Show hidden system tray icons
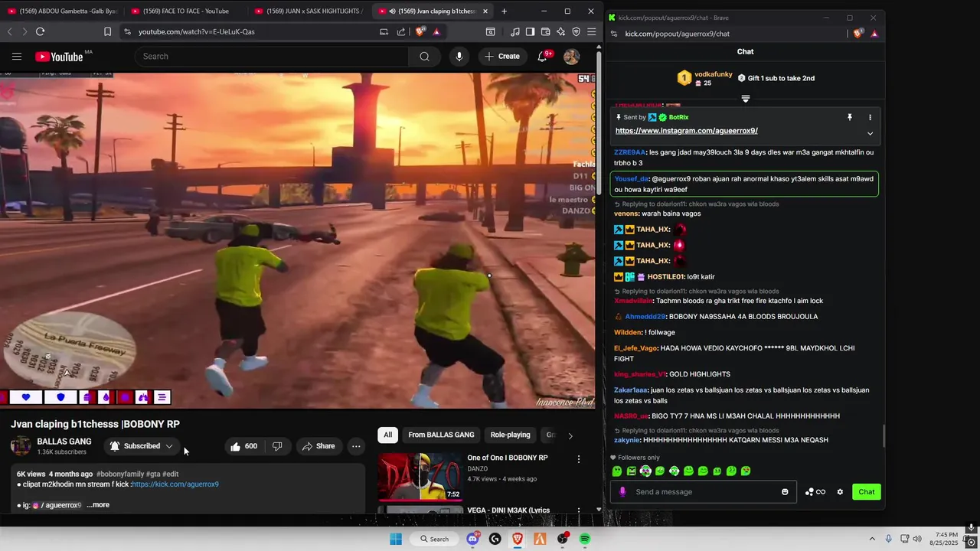The height and width of the screenshot is (551, 980). tap(873, 539)
